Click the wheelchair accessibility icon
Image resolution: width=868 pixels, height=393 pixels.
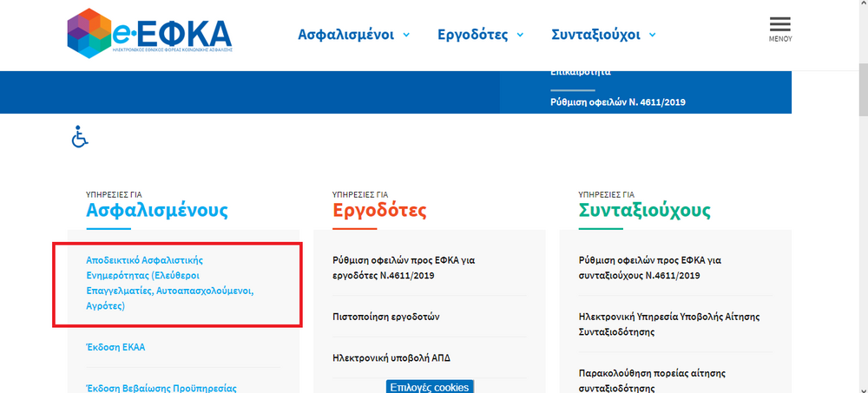click(80, 137)
